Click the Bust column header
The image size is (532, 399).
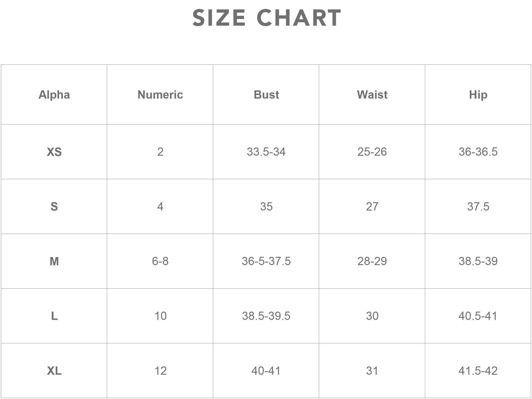click(266, 95)
